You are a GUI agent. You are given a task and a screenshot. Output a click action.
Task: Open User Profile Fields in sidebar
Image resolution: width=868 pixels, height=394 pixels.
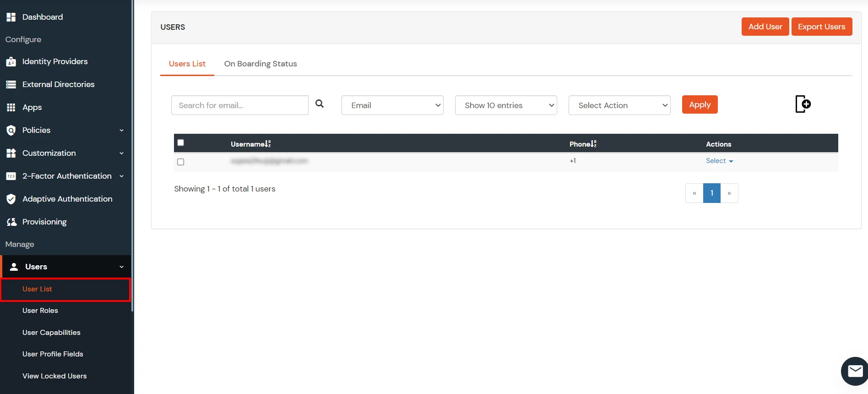point(53,354)
